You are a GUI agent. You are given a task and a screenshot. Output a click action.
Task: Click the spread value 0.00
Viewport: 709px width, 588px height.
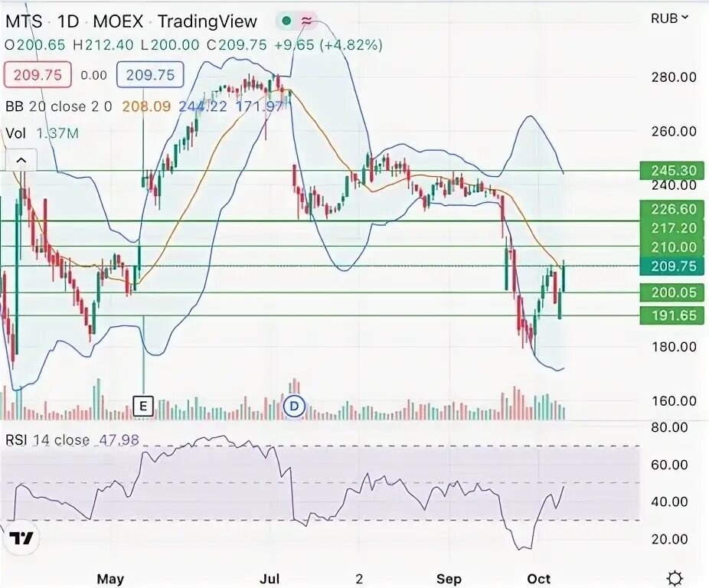click(x=93, y=75)
